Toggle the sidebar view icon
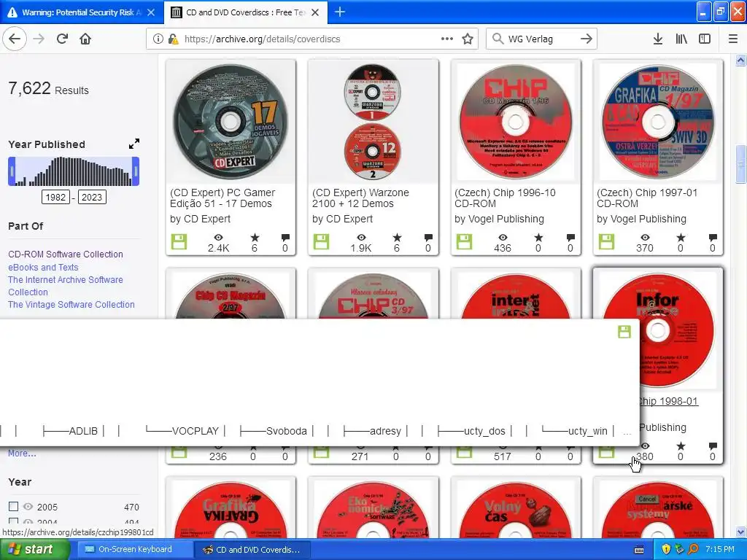 (x=705, y=39)
